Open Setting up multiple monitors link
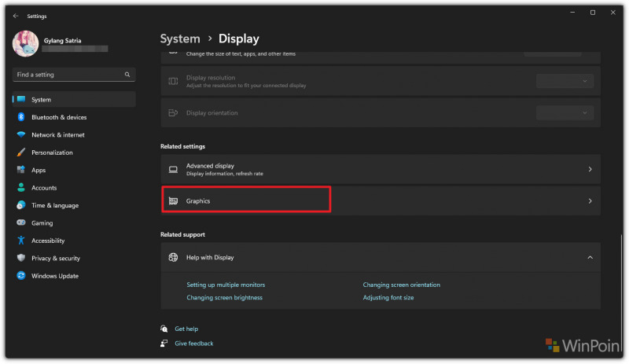 226,285
